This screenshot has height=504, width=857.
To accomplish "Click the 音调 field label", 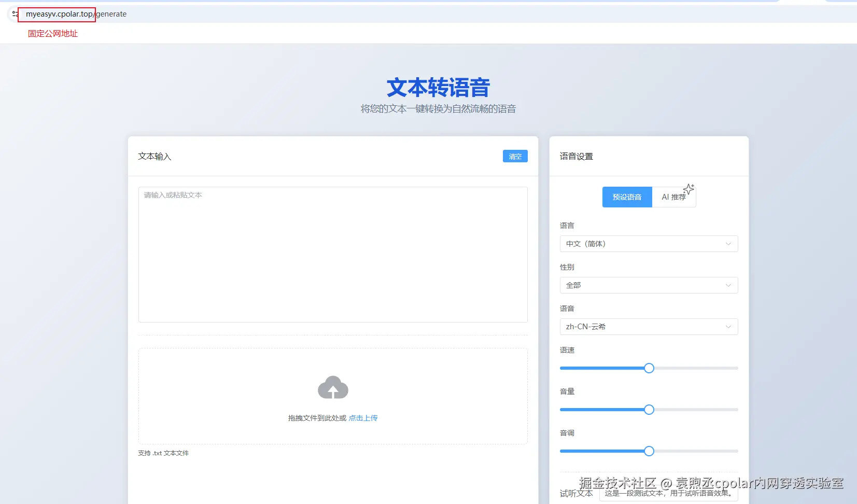I will 567,433.
